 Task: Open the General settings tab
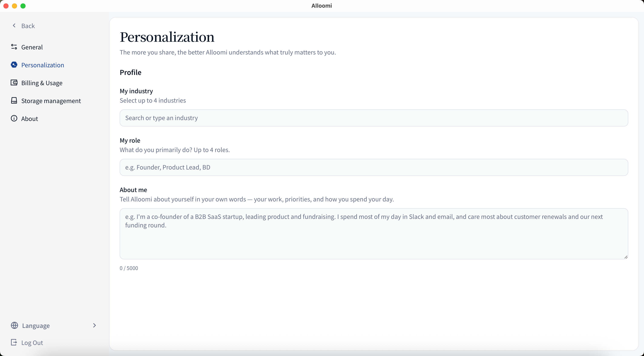click(32, 47)
